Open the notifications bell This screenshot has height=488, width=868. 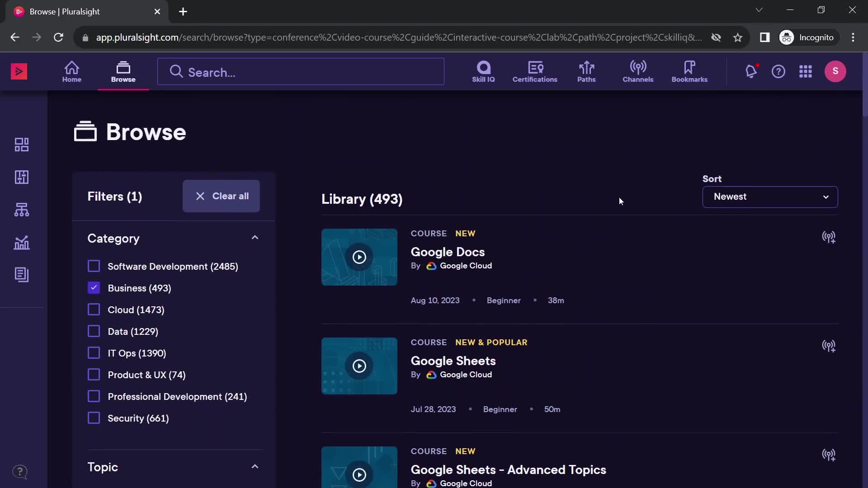pyautogui.click(x=751, y=71)
